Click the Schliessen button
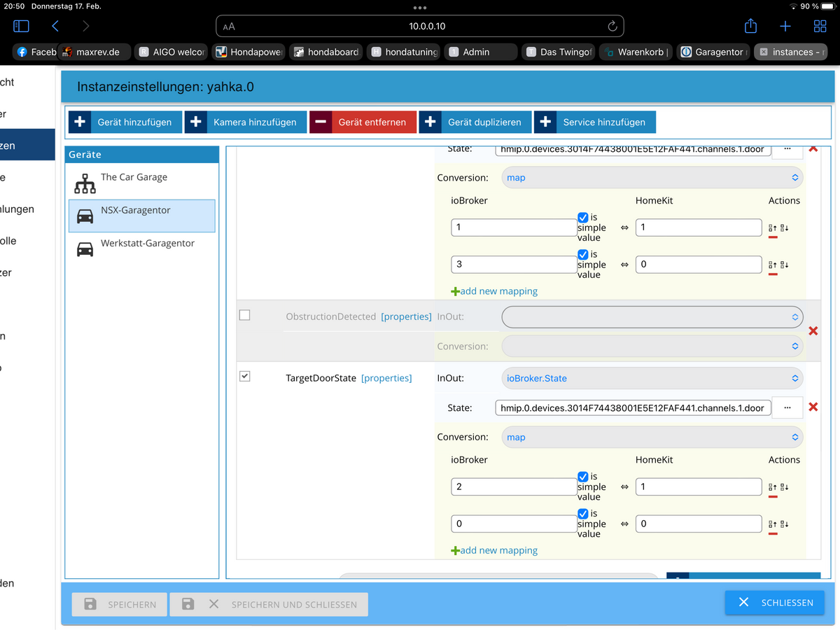The height and width of the screenshot is (630, 840). tap(775, 602)
